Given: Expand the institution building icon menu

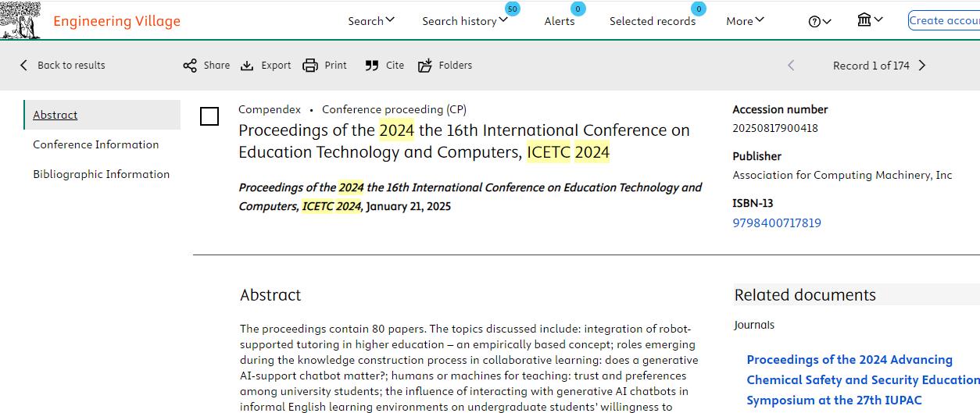Looking at the screenshot, I should [870, 20].
